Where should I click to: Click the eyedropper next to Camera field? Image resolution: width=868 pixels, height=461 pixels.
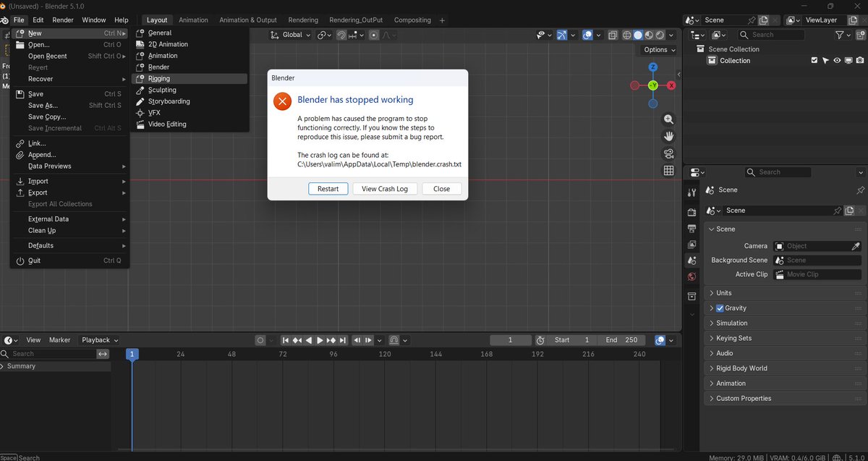point(856,246)
